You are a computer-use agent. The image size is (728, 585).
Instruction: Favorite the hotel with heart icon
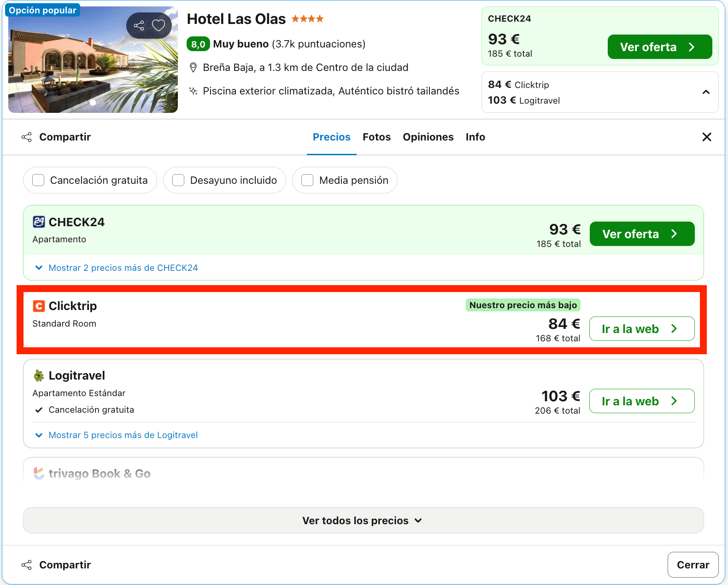click(159, 25)
